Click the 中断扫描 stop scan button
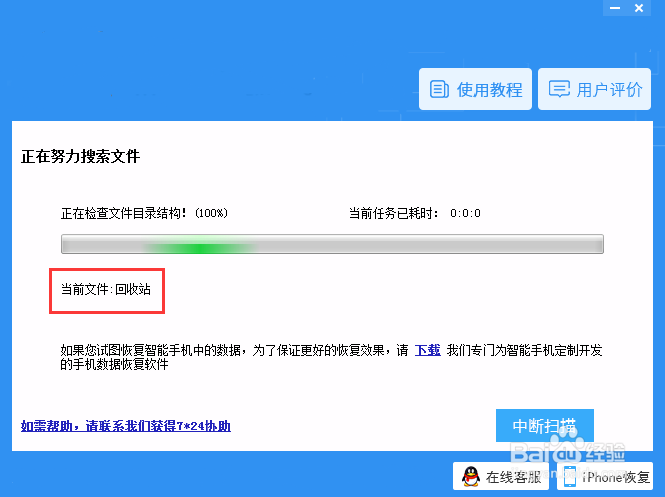The image size is (665, 497). point(545,425)
